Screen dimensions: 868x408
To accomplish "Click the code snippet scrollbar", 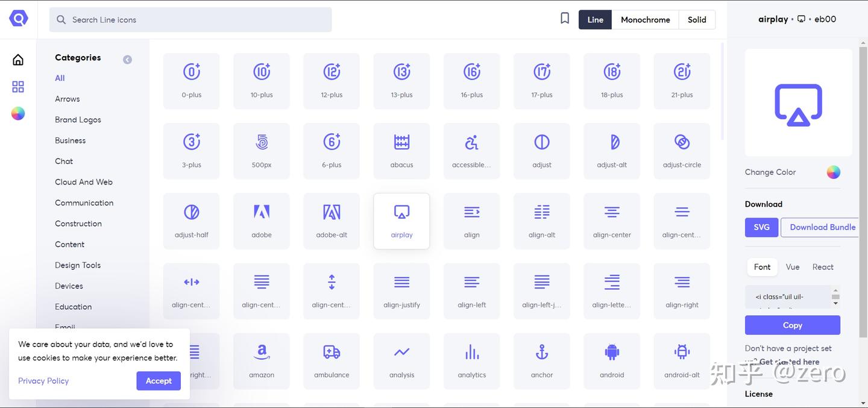I will tap(835, 296).
